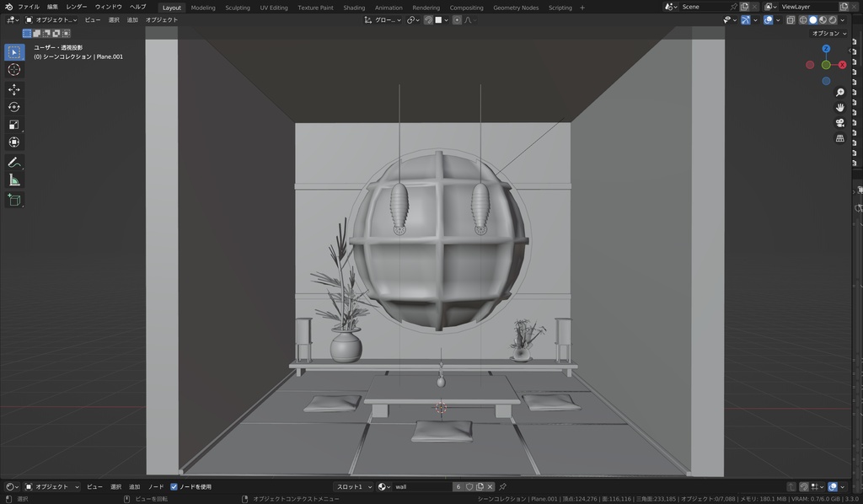Select the Rotate tool
This screenshot has height=504, width=863.
[x=13, y=108]
